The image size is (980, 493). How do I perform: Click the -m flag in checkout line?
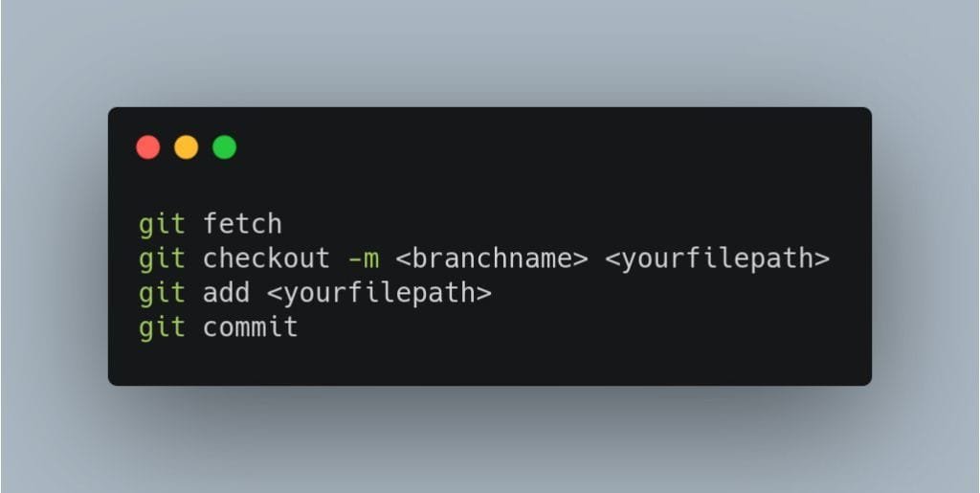[363, 259]
